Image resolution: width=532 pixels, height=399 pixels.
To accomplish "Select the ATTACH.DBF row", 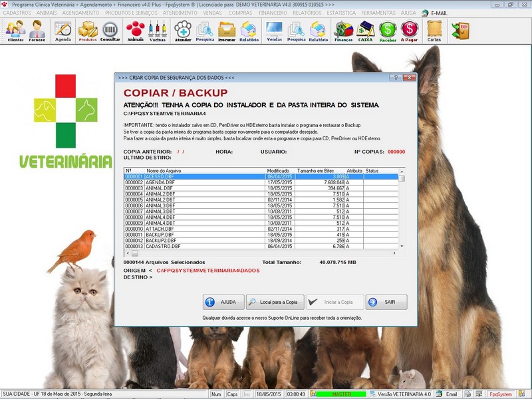I will [x=261, y=229].
